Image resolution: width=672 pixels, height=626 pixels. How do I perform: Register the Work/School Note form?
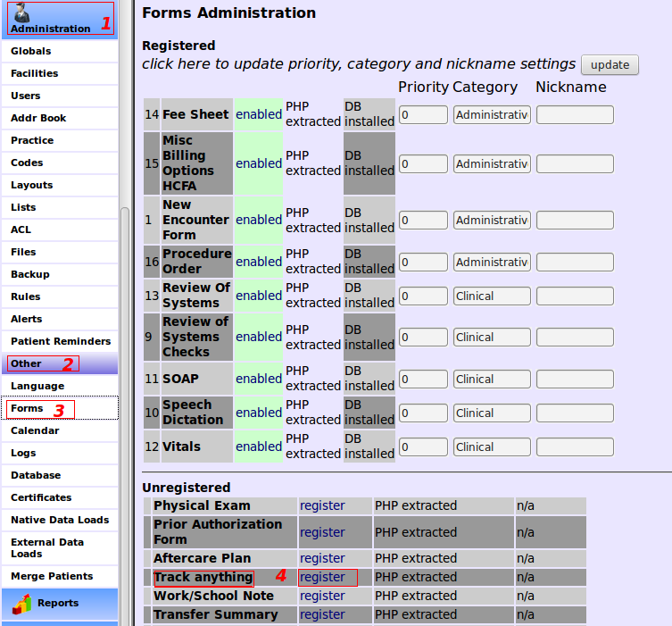pyautogui.click(x=322, y=596)
